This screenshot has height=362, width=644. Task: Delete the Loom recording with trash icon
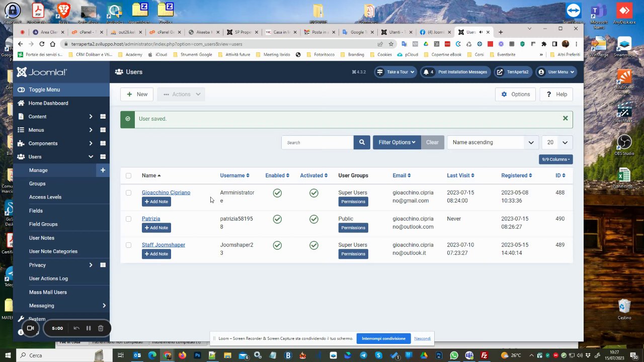coord(101,328)
